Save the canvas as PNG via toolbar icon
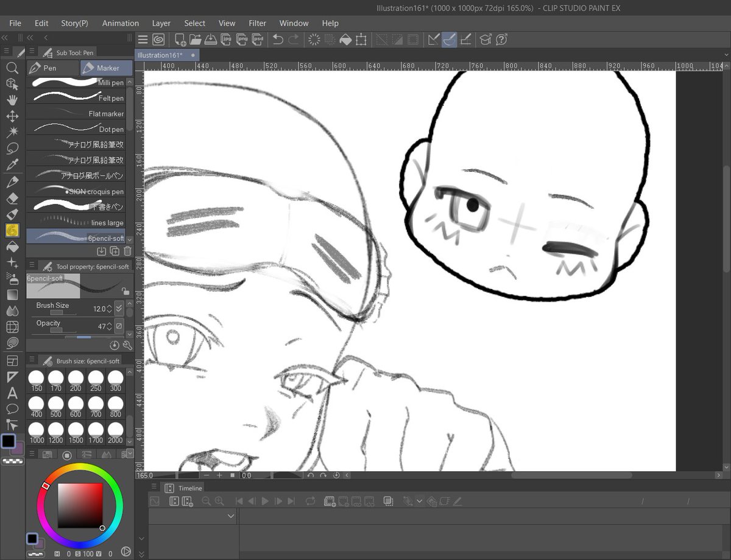Screen dimensions: 731x560 click(243, 39)
